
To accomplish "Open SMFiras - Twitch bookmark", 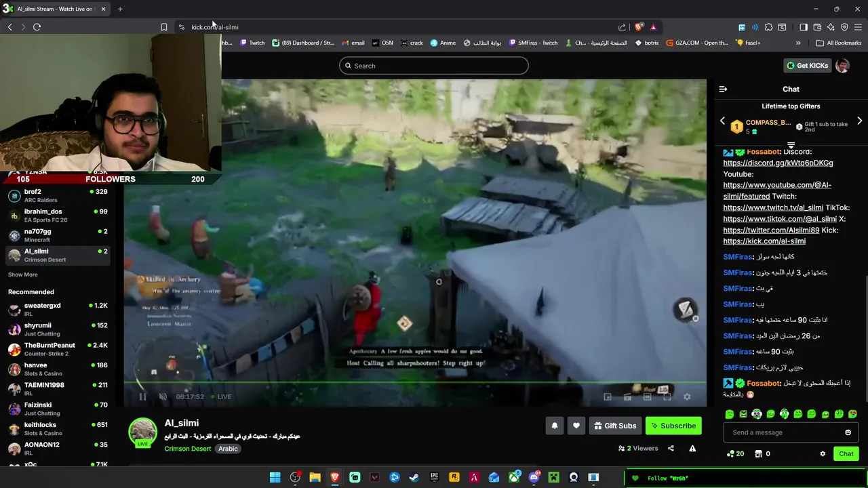I will coord(532,43).
